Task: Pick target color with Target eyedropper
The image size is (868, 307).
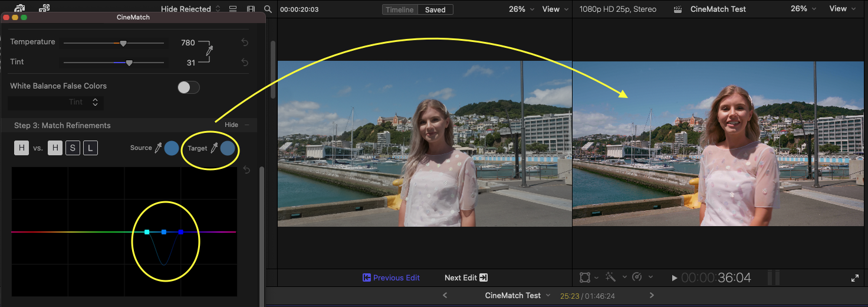Action: pos(214,148)
